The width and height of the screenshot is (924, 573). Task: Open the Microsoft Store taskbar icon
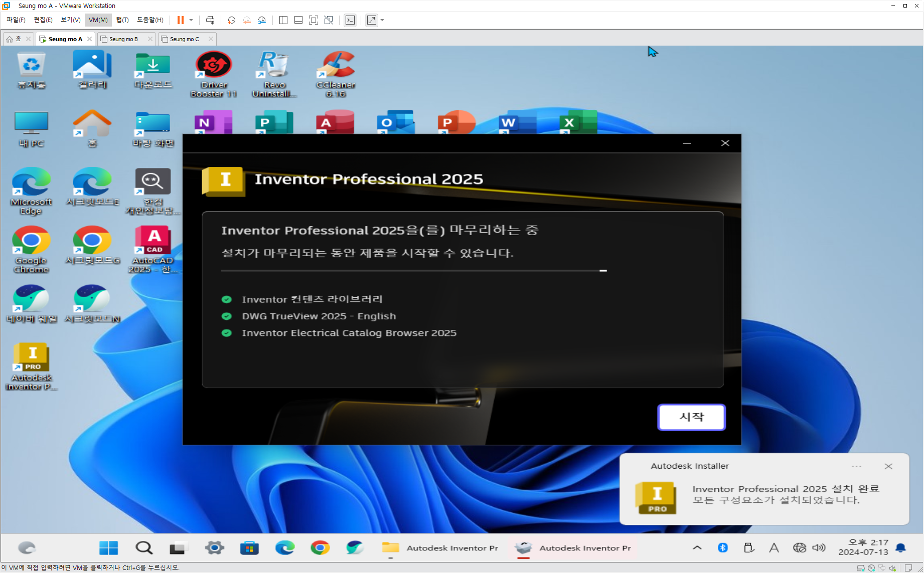pos(249,548)
